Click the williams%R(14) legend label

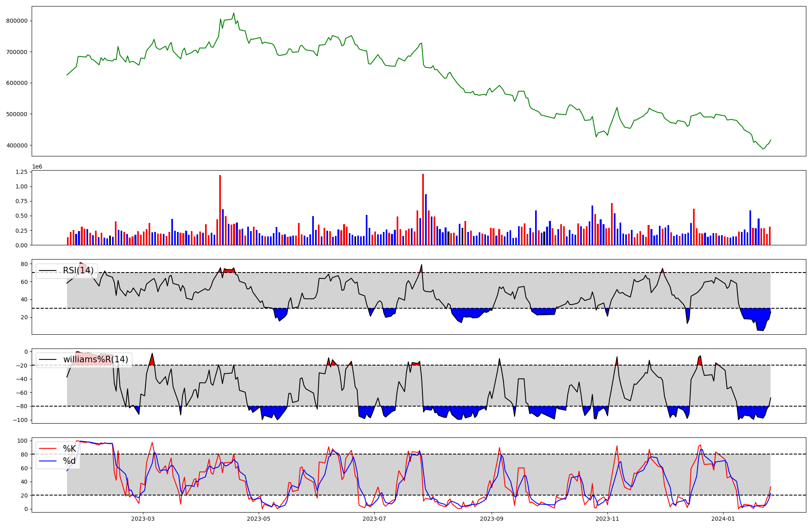[95, 359]
